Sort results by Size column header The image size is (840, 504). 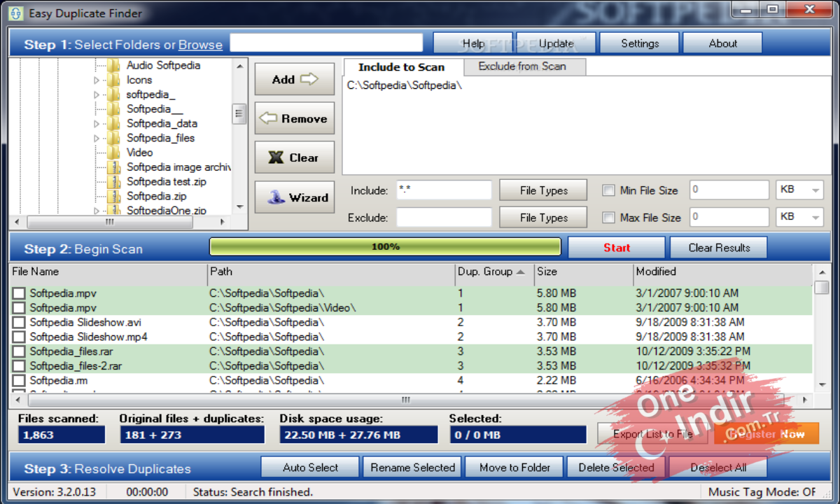pyautogui.click(x=584, y=272)
